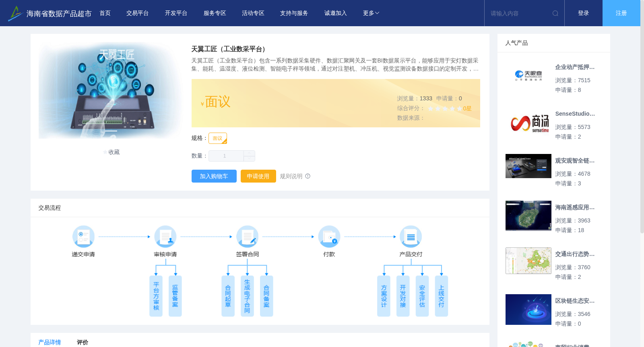644x347 pixels.
Task: Open 交易平台 in the navigation
Action: tap(138, 13)
